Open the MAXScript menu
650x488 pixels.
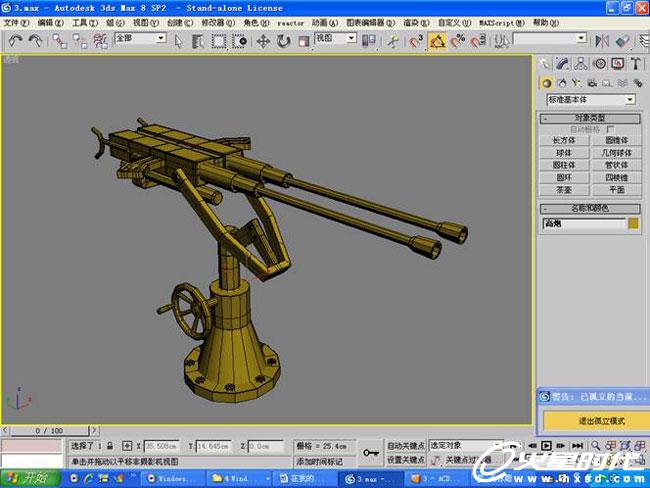(502, 23)
